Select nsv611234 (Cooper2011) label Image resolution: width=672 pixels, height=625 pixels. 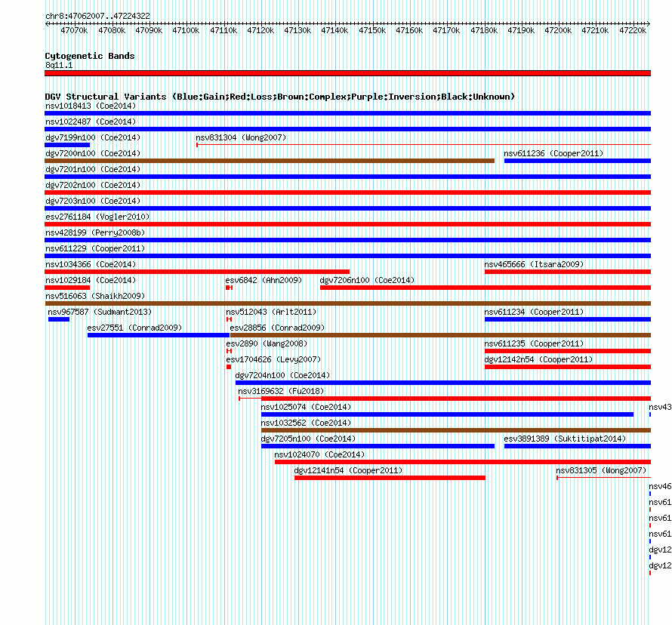[534, 312]
